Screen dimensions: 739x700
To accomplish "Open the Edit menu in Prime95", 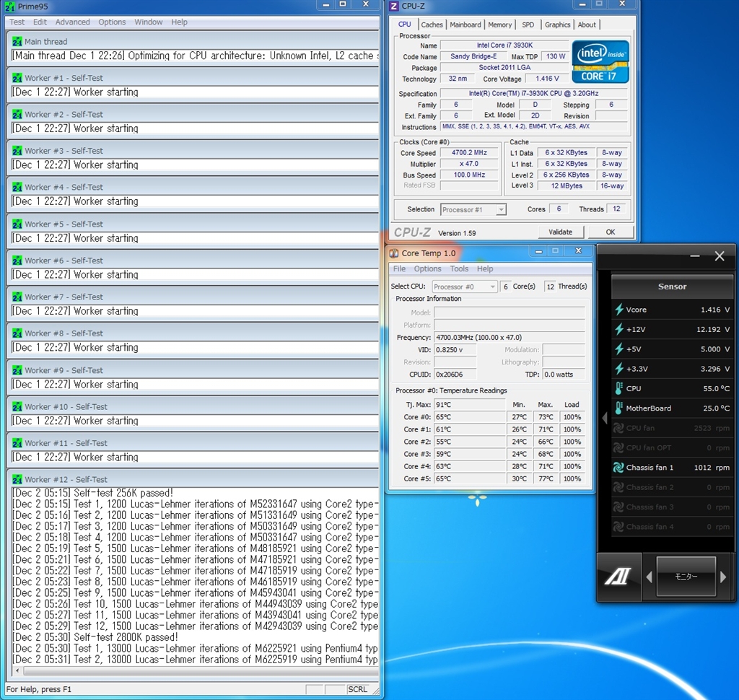I will pos(40,22).
